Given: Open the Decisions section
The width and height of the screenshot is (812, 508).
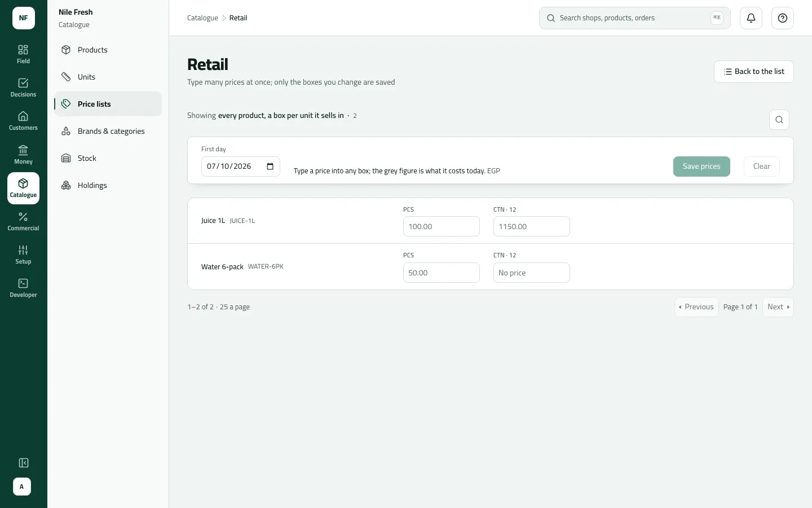Looking at the screenshot, I should click(x=23, y=87).
